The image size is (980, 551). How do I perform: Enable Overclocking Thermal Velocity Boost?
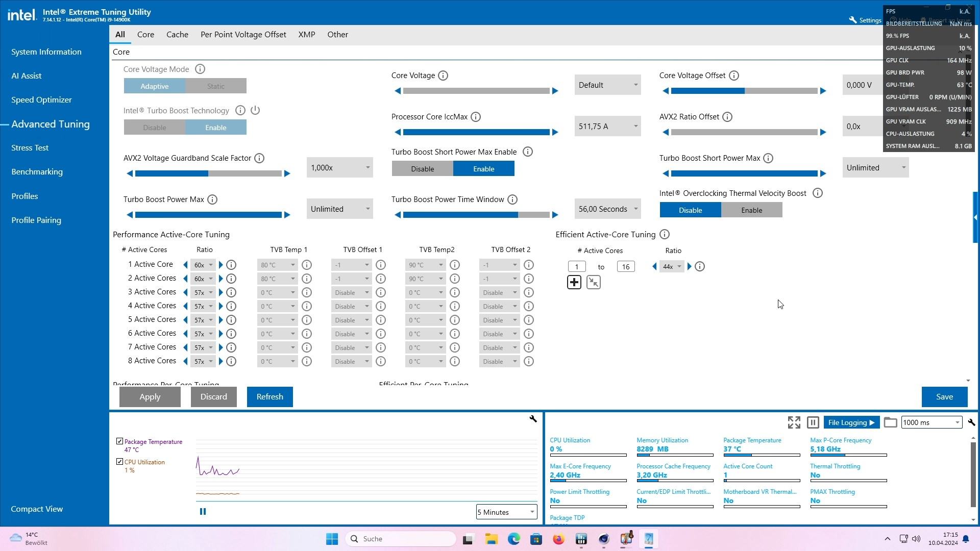751,210
